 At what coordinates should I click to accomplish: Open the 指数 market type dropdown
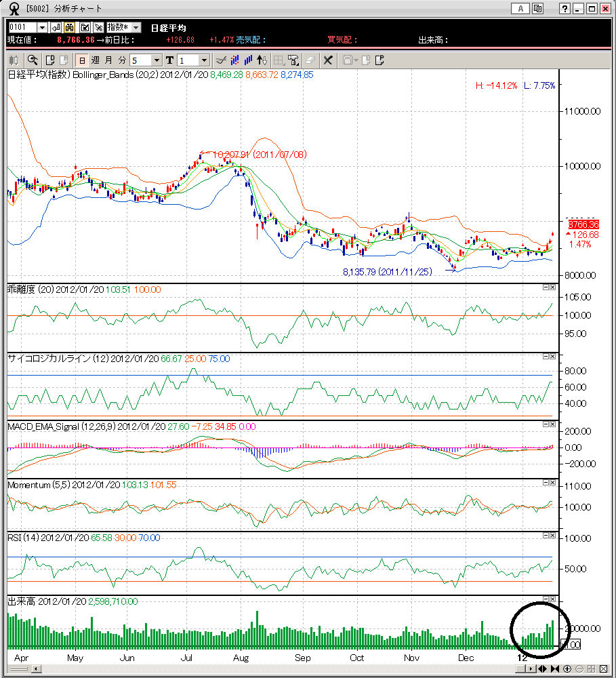pyautogui.click(x=123, y=27)
